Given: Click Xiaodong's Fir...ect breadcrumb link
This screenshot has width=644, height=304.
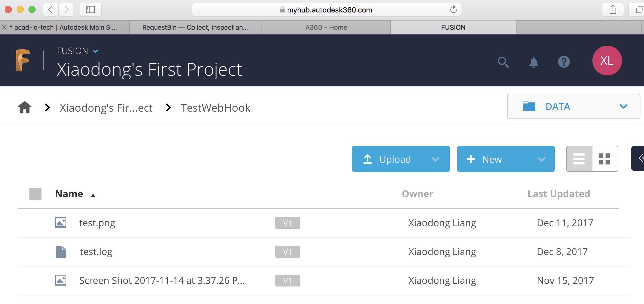Looking at the screenshot, I should (106, 108).
